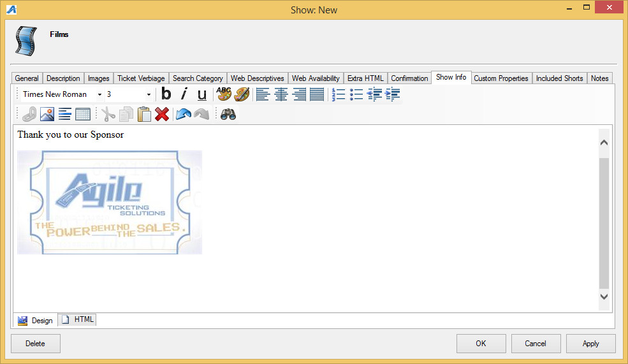Toggle underline formatting
The image size is (628, 364).
pos(202,94)
